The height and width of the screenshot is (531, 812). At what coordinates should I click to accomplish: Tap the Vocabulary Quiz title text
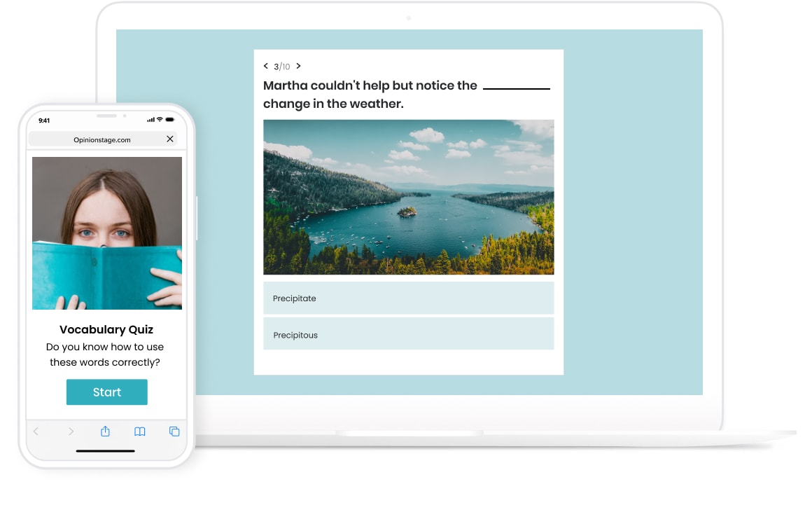tap(106, 330)
